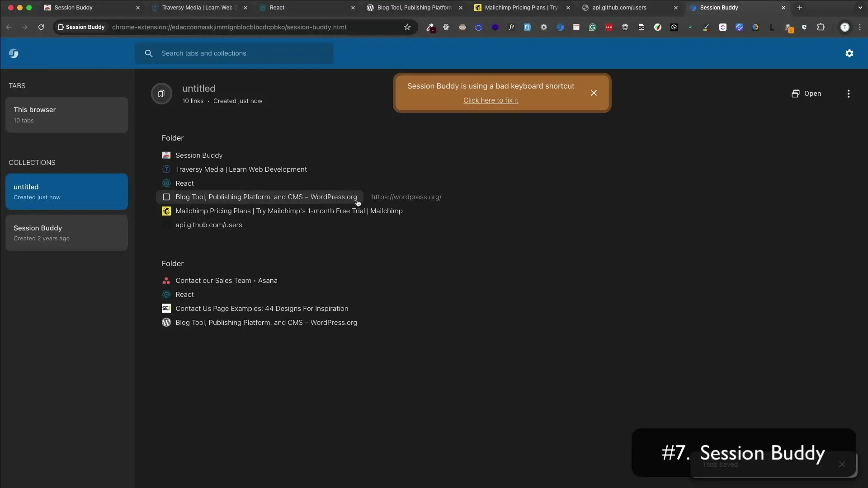Click the ClickUp extension icon
This screenshot has height=488, width=868.
click(723, 27)
